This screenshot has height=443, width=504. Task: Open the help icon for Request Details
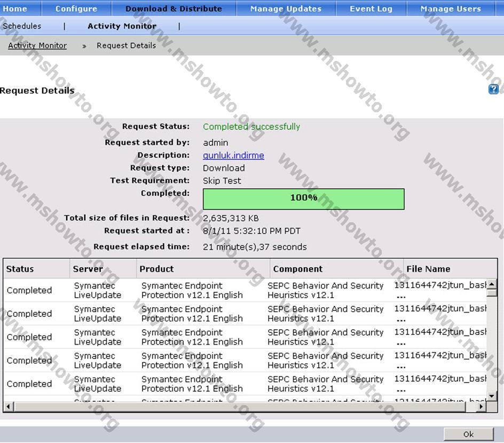tap(493, 89)
